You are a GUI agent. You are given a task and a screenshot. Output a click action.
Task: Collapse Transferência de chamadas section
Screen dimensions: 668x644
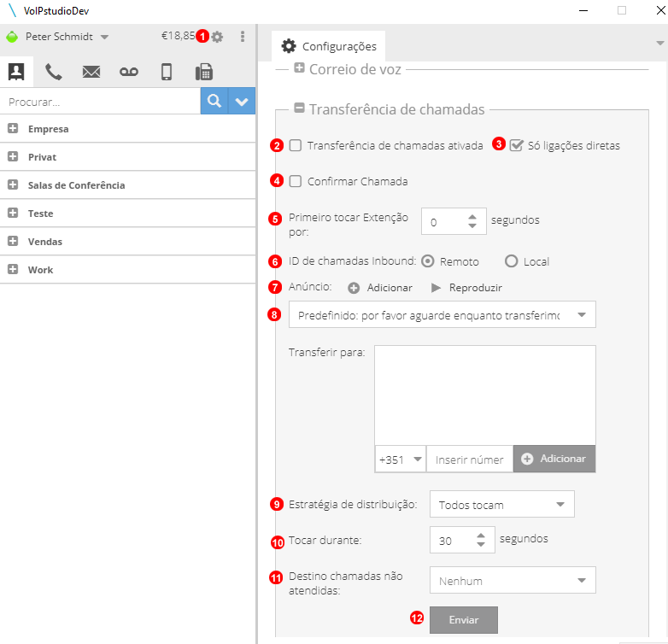pyautogui.click(x=299, y=108)
